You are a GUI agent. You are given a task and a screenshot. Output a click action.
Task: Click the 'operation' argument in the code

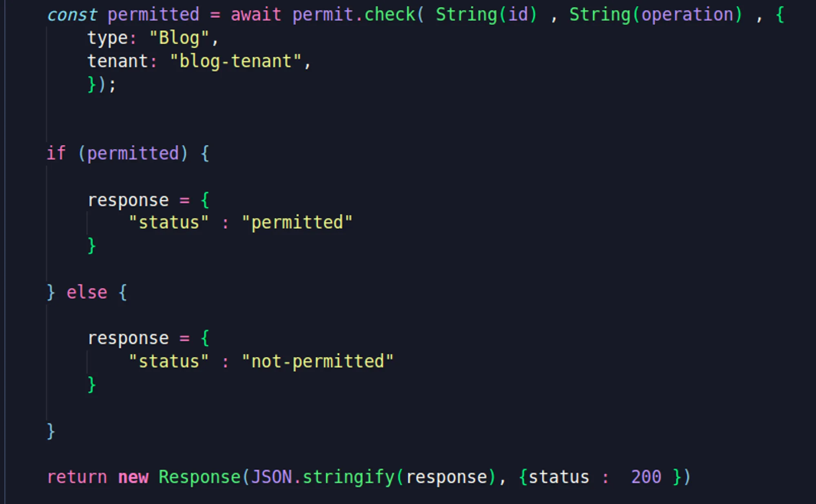coord(687,15)
